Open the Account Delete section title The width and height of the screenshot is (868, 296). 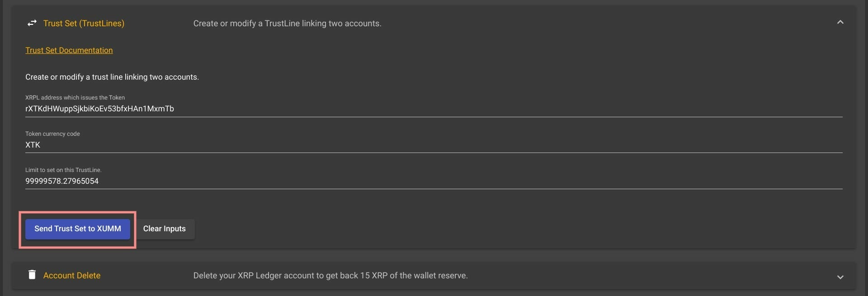pos(72,276)
